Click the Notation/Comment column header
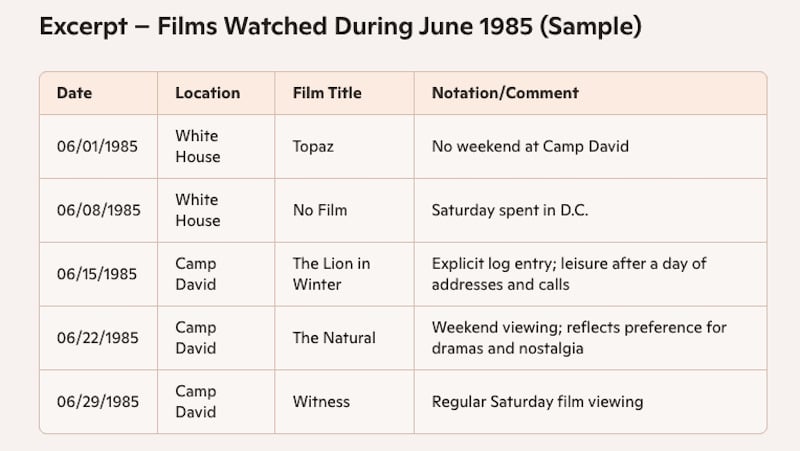Image resolution: width=800 pixels, height=451 pixels. pos(505,93)
